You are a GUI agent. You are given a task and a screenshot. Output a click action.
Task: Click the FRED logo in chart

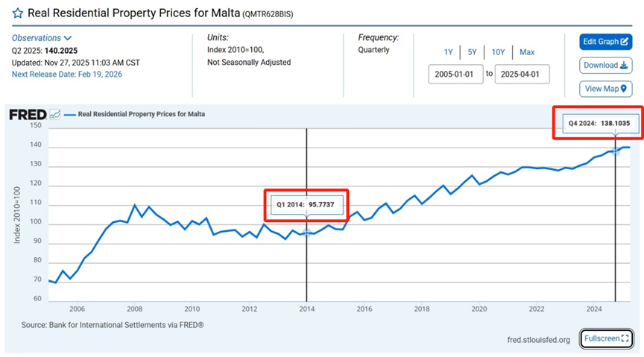coord(28,115)
